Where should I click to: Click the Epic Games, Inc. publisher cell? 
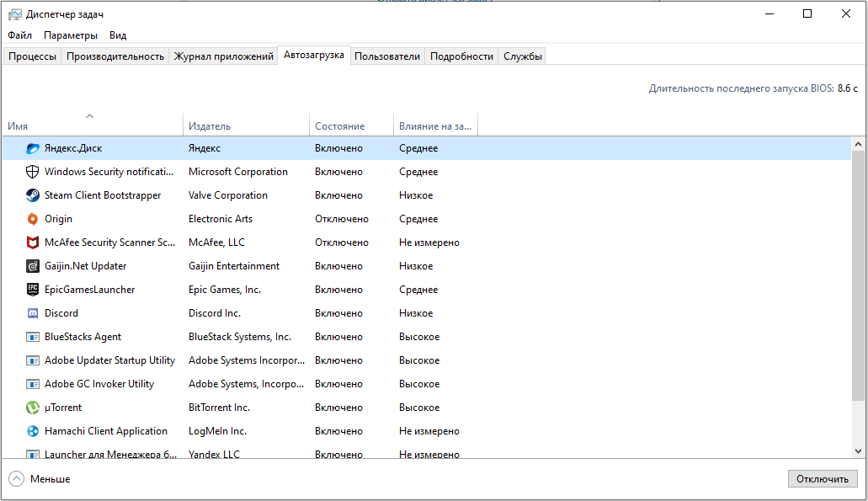224,290
